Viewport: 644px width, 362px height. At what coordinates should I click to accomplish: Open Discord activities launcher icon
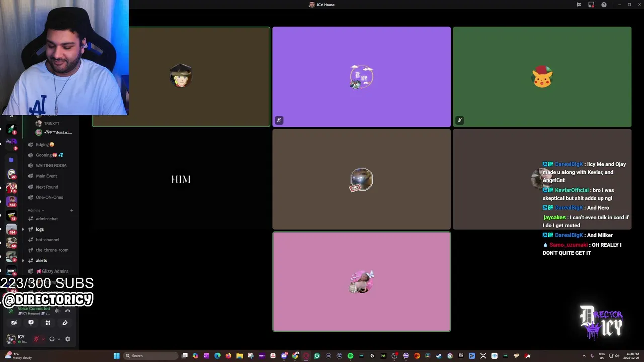48,323
